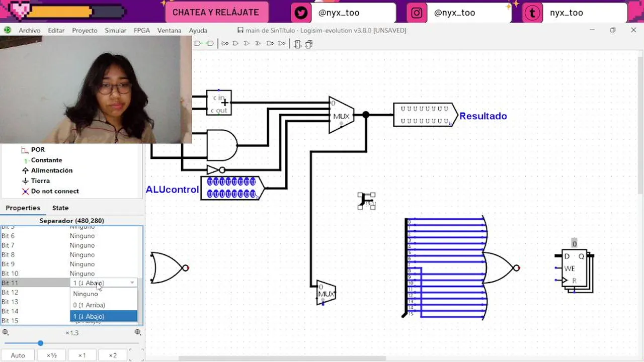Click the Bit 6 value 'Ninguno'

82,236
